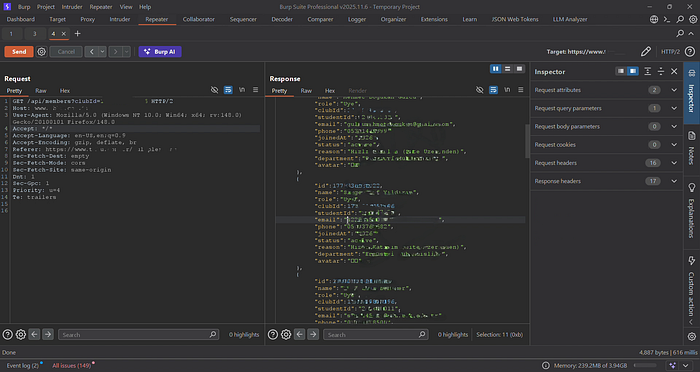Switch Response view to Raw
This screenshot has width=700, height=372.
pos(306,91)
